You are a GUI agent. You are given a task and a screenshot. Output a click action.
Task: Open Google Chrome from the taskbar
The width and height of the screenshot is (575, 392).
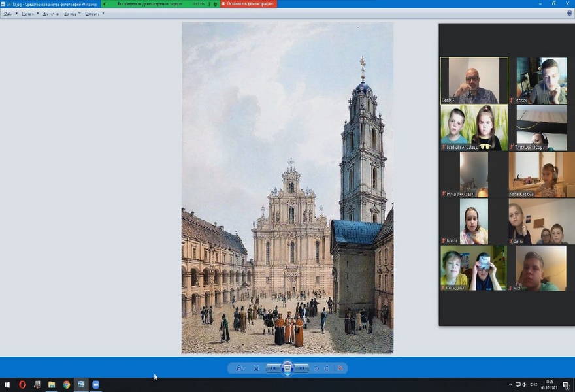67,385
